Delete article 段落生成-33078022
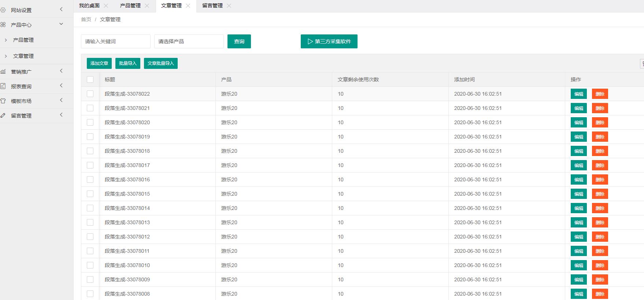Viewport: 644px width, 300px height. (600, 94)
